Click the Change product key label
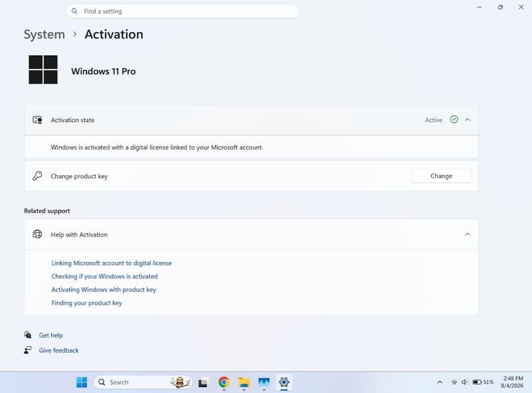This screenshot has height=393, width=532. tap(79, 176)
